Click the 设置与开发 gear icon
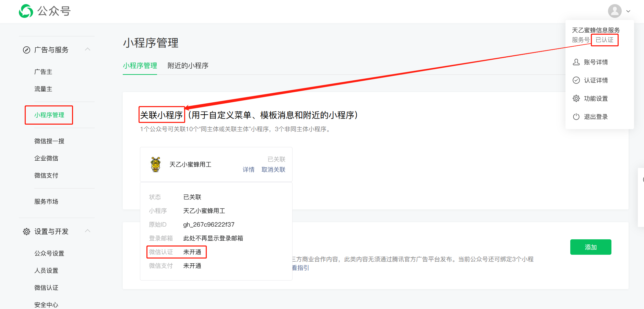 point(26,232)
